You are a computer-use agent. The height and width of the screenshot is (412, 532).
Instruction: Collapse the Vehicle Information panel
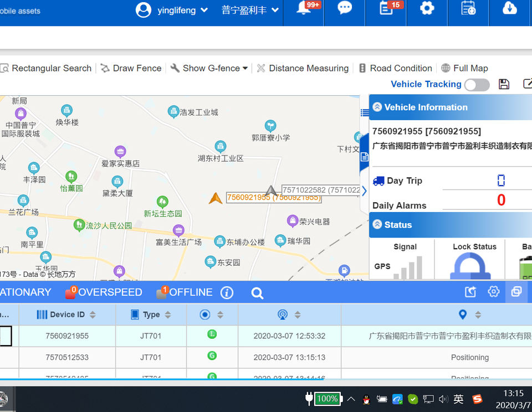tap(377, 107)
